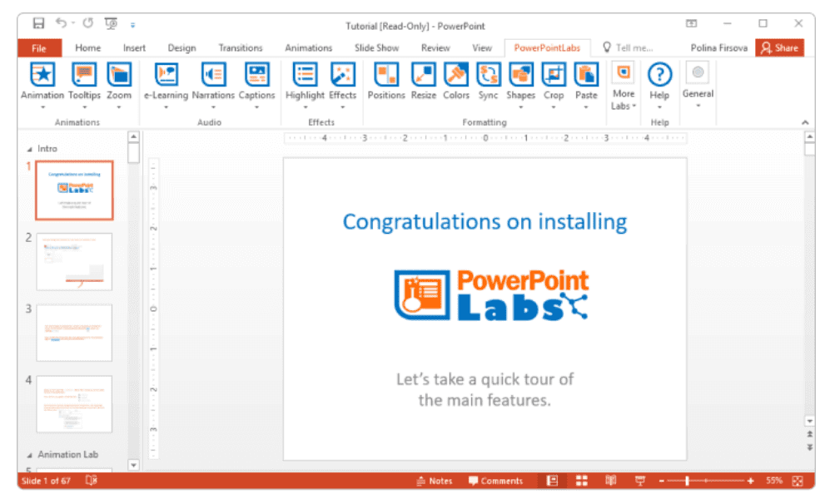Undo the last action
Screen dimensions: 830x504
tap(62, 23)
